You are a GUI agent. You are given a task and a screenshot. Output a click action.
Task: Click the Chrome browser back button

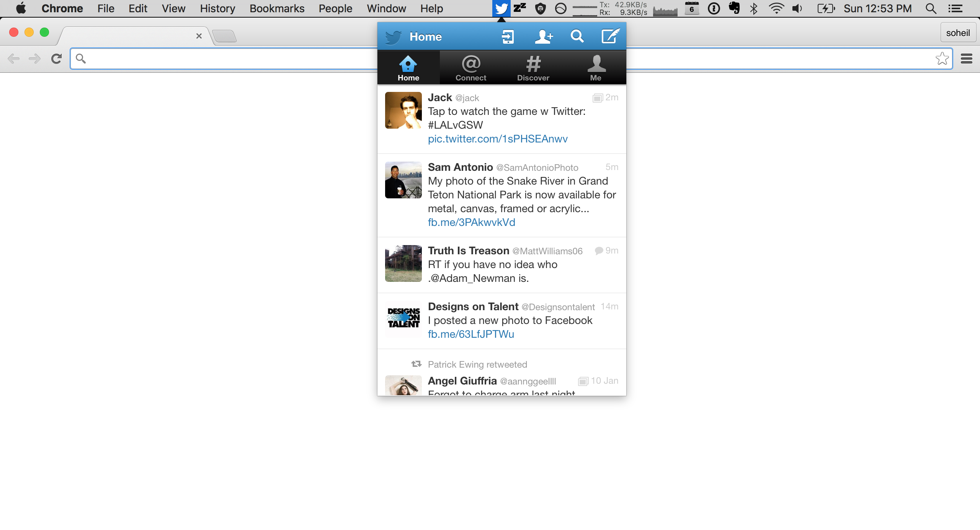pos(13,59)
